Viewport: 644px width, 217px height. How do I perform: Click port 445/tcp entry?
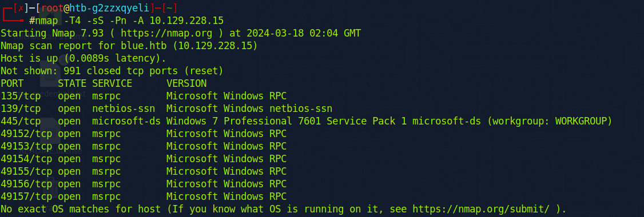point(21,121)
